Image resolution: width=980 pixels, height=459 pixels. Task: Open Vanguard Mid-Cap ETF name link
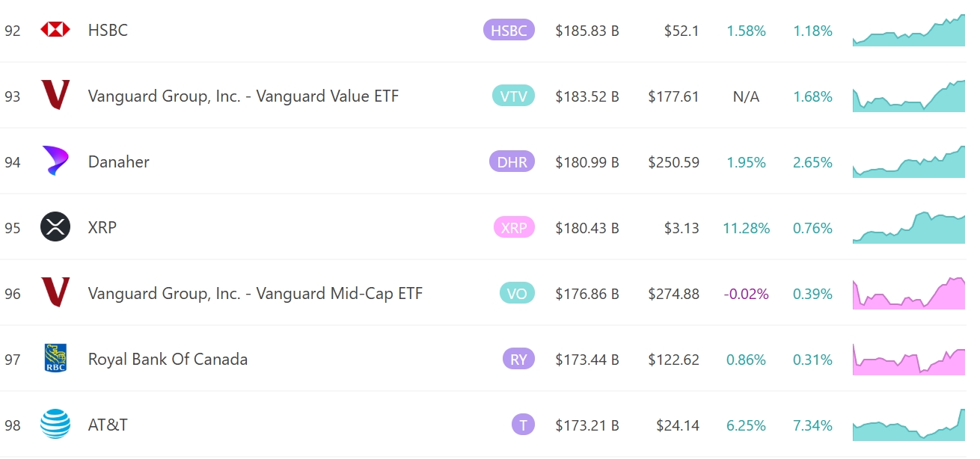tap(255, 293)
